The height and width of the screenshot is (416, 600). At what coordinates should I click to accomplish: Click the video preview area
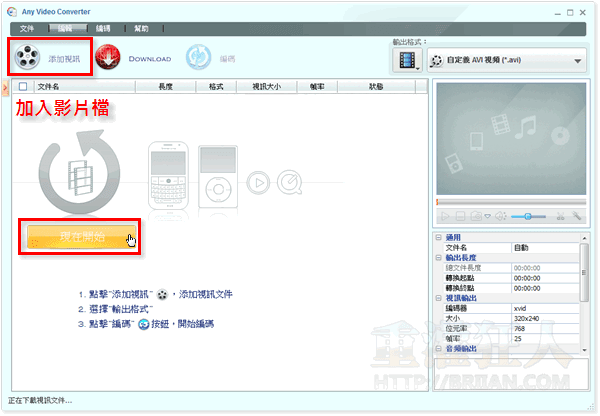[511, 139]
